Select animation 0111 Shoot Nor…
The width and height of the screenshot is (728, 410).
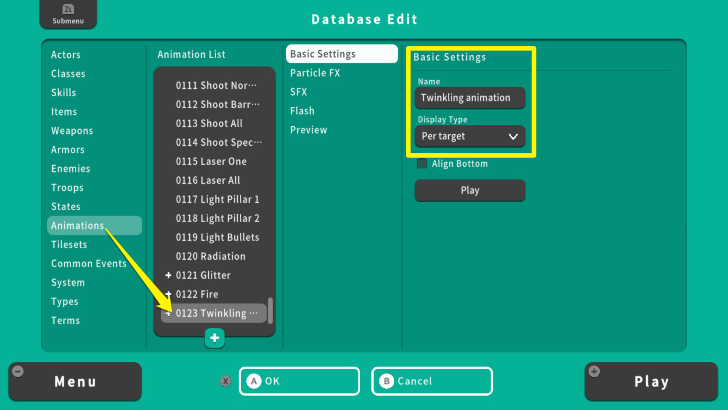coord(214,85)
